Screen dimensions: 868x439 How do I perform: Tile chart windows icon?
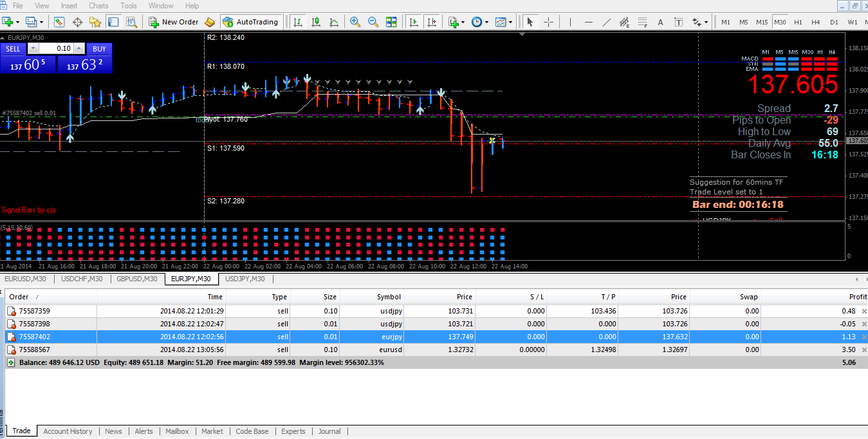pyautogui.click(x=391, y=22)
